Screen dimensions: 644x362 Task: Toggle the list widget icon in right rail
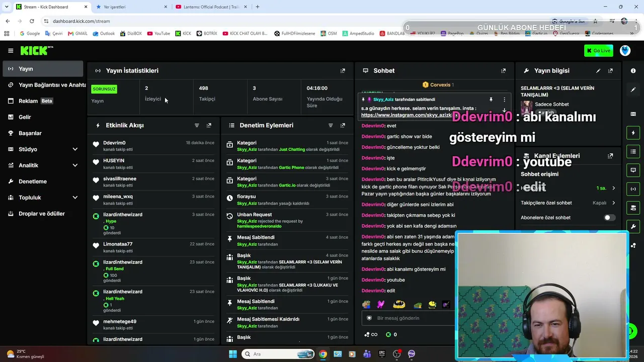(633, 151)
